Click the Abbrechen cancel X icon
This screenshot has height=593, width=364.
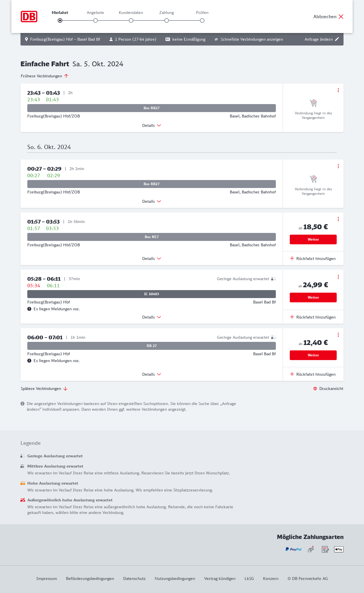pyautogui.click(x=341, y=16)
